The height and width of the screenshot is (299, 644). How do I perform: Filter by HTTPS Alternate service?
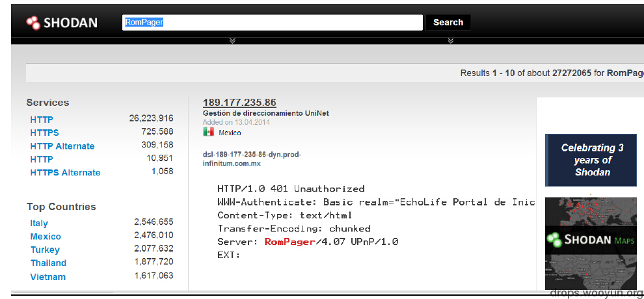(x=65, y=172)
